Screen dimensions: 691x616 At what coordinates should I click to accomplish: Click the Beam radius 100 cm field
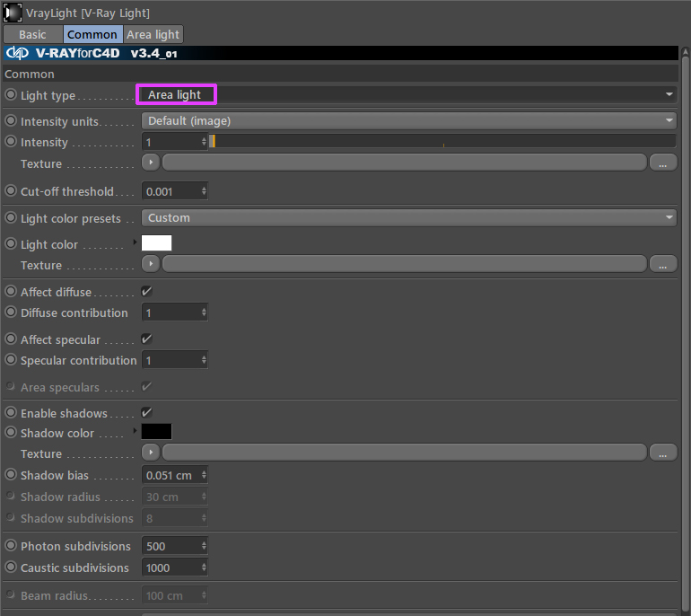[174, 595]
